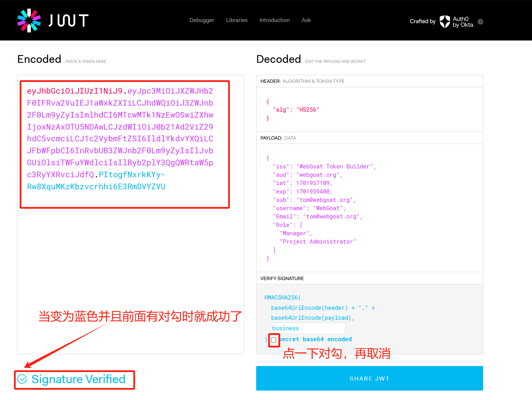Image resolution: width=532 pixels, height=400 pixels.
Task: Click the "exp": 1701959400 payload line
Action: tap(302, 192)
